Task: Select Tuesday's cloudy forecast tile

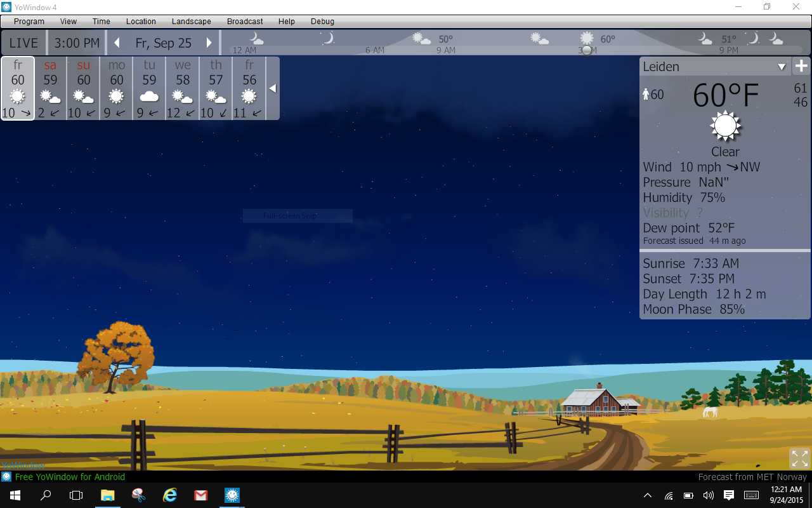Action: (149, 88)
